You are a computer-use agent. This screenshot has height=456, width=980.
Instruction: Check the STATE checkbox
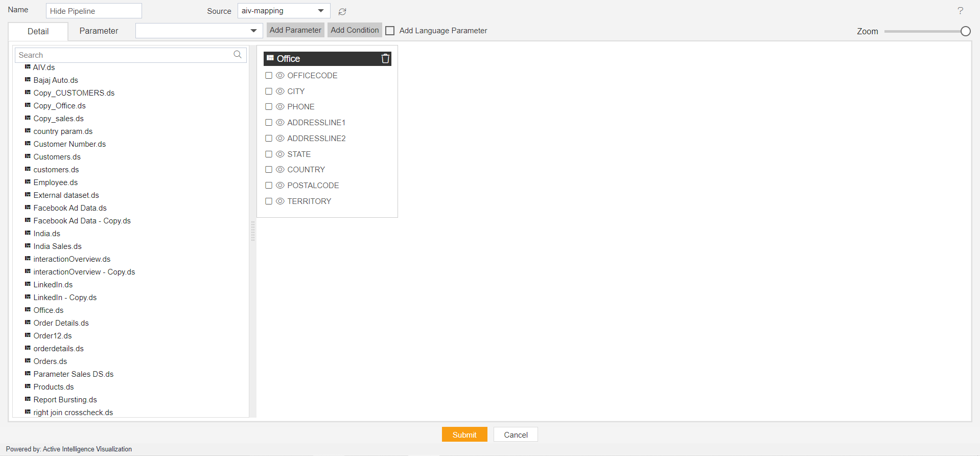click(x=269, y=154)
